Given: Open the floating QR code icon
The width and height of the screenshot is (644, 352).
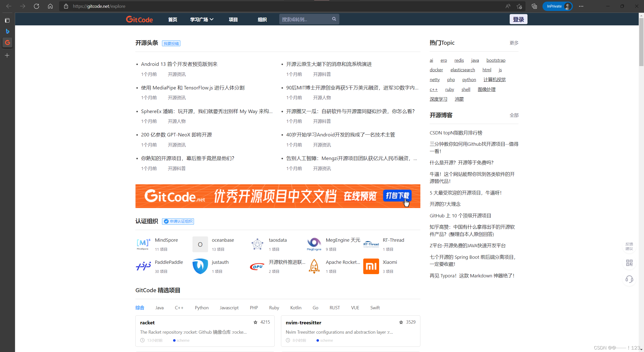Looking at the screenshot, I should pos(629,263).
